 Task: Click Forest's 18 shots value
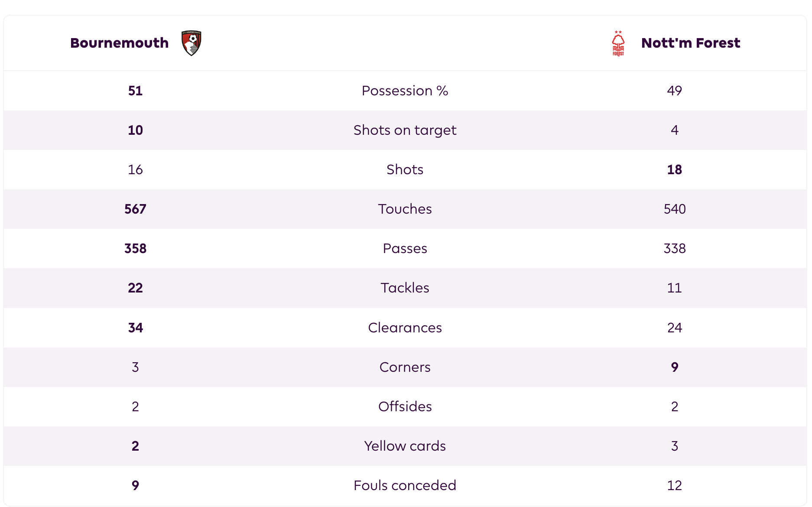(674, 169)
